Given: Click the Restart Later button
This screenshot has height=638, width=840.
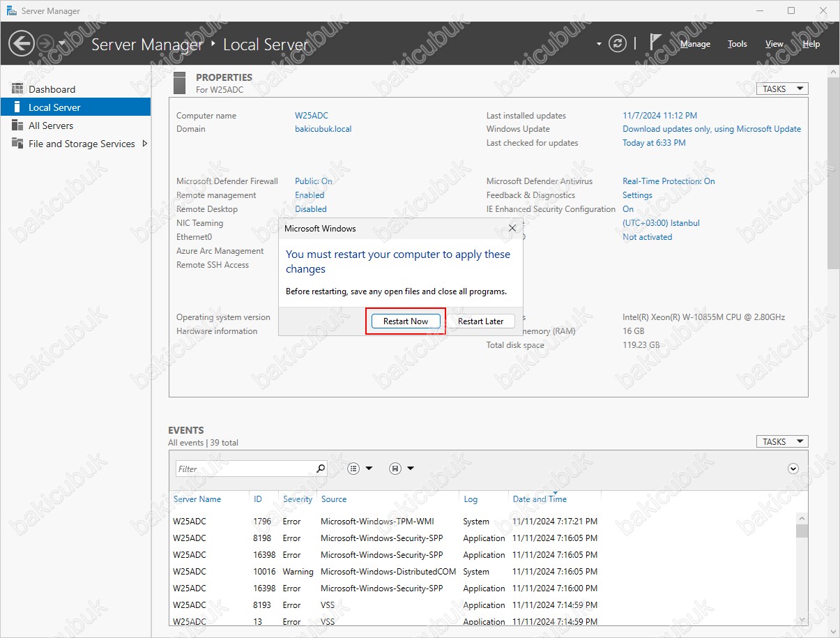Looking at the screenshot, I should tap(481, 321).
